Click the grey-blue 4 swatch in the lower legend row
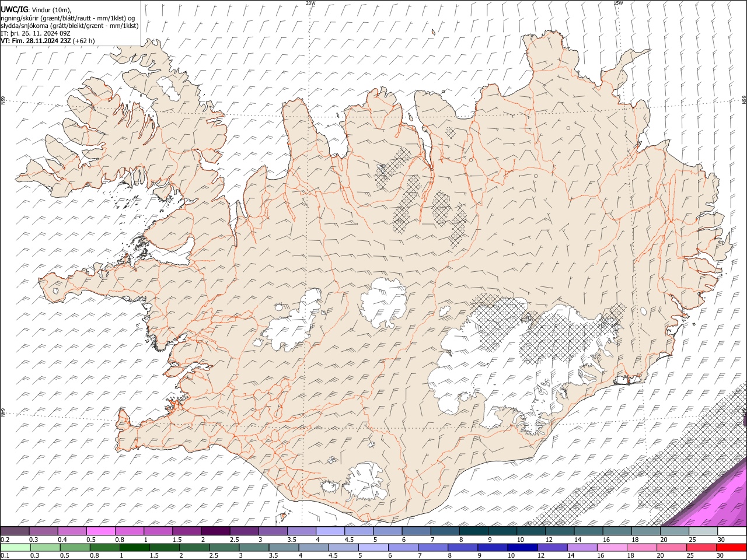 314,547
